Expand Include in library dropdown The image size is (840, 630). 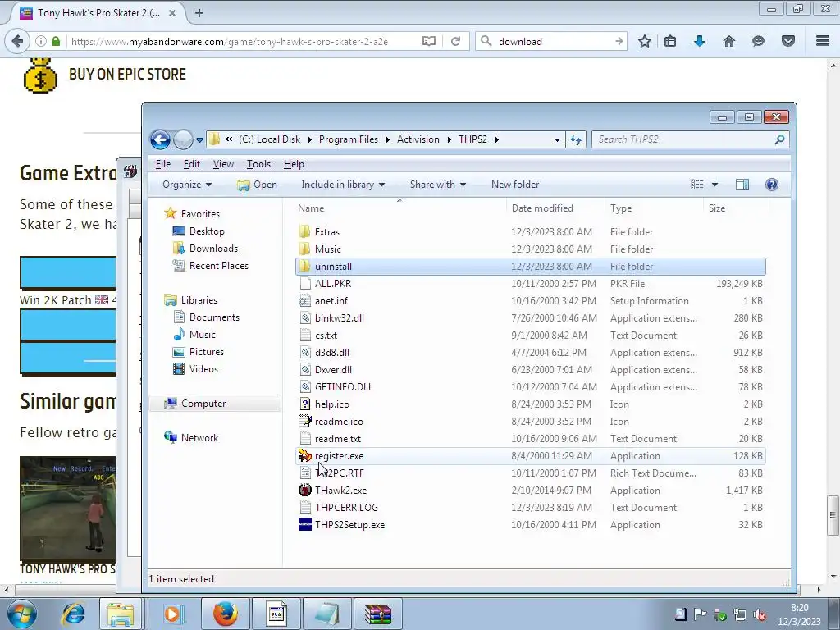tap(343, 185)
